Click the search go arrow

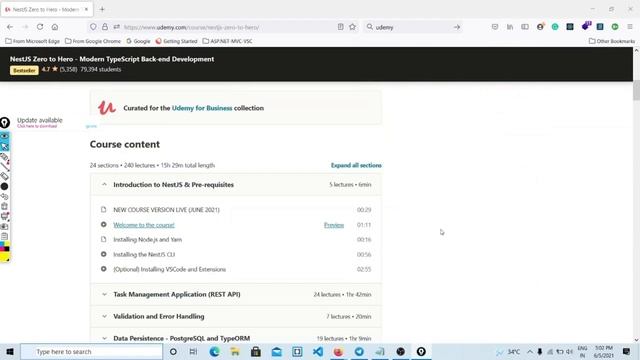point(457,27)
